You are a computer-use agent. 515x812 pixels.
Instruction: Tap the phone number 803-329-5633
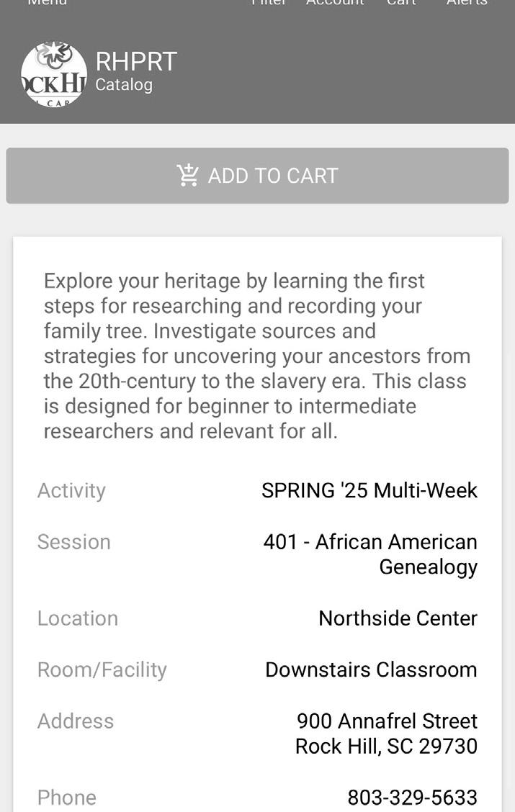[x=413, y=798]
